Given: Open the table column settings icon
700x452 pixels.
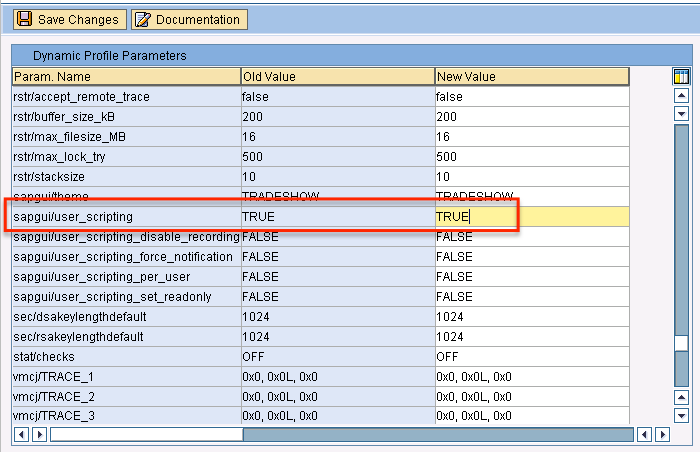Looking at the screenshot, I should pyautogui.click(x=682, y=77).
